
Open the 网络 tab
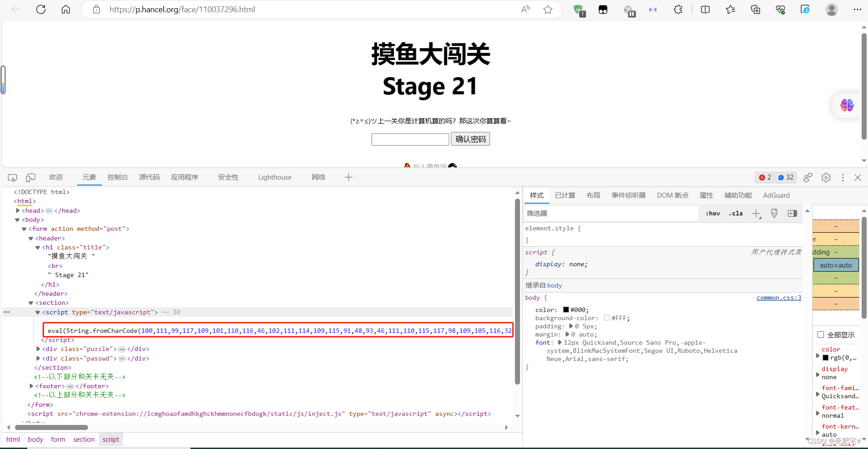tap(319, 177)
